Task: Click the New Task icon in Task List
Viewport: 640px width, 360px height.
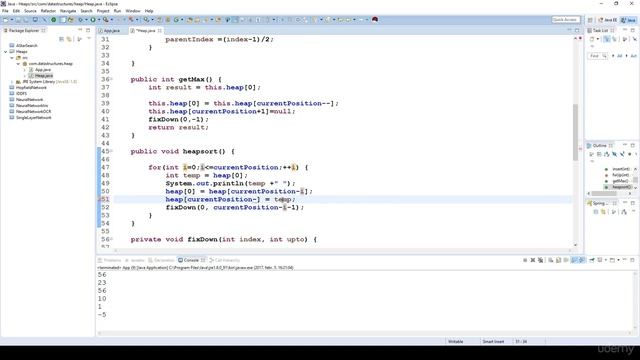Action: tap(592, 39)
